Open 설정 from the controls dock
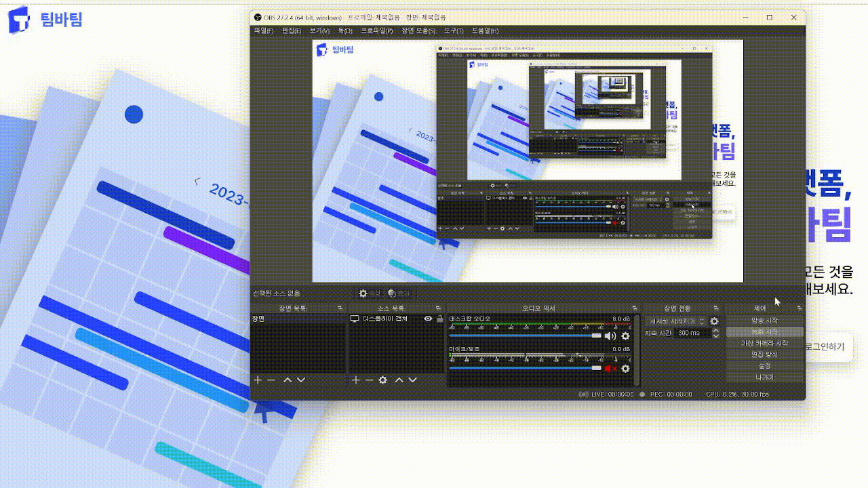 point(765,365)
